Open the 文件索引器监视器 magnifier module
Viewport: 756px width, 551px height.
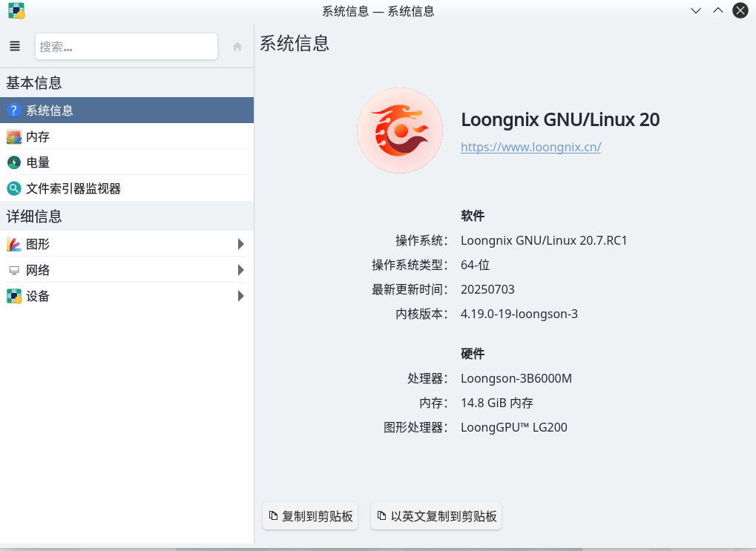coord(13,188)
